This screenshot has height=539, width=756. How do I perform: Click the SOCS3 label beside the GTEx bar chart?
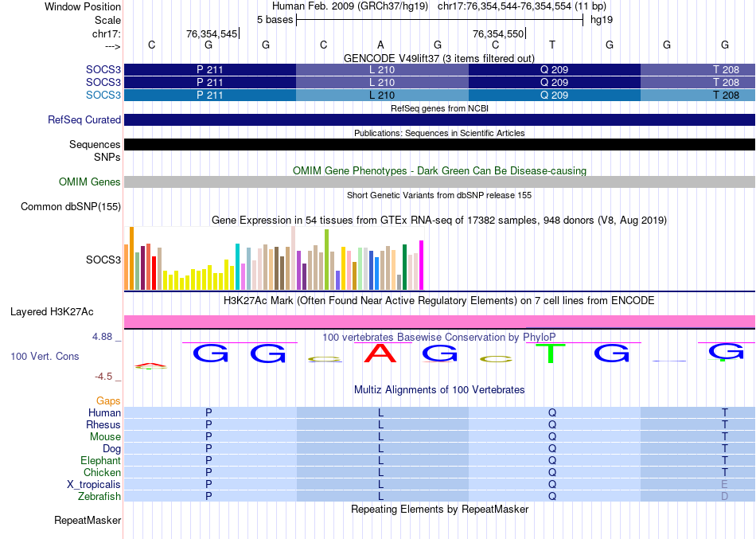click(x=103, y=260)
